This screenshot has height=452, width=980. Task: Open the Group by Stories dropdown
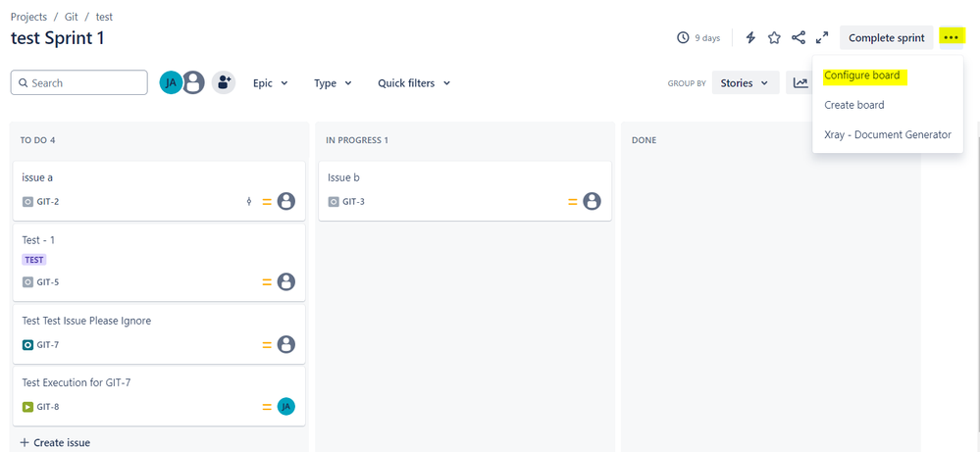[x=745, y=83]
